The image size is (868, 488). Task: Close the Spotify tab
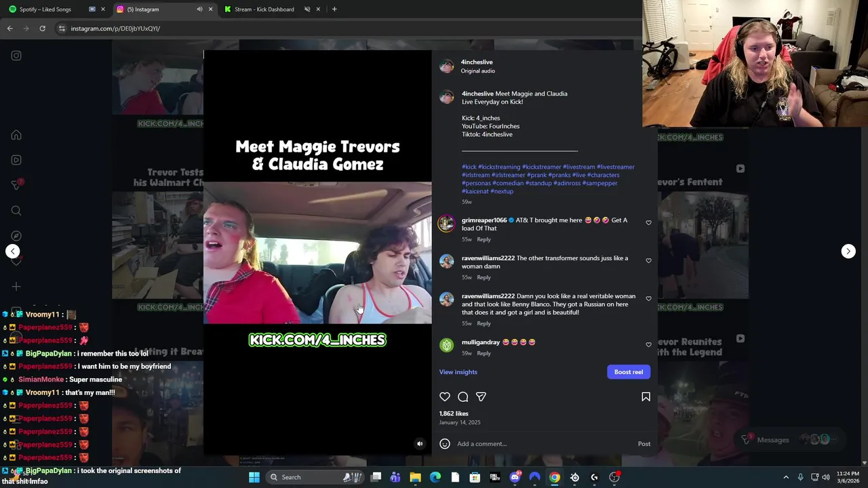(103, 9)
